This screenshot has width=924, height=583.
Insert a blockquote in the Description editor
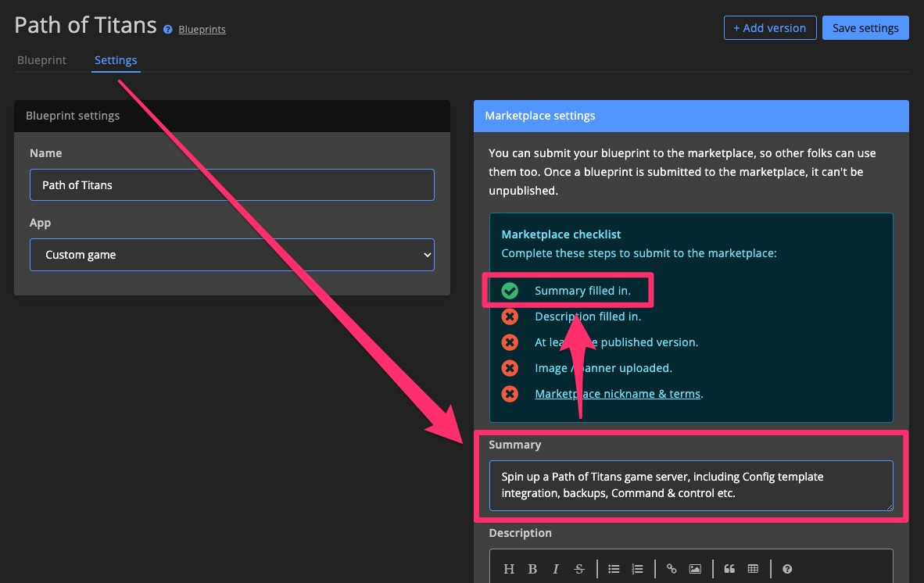click(x=729, y=569)
